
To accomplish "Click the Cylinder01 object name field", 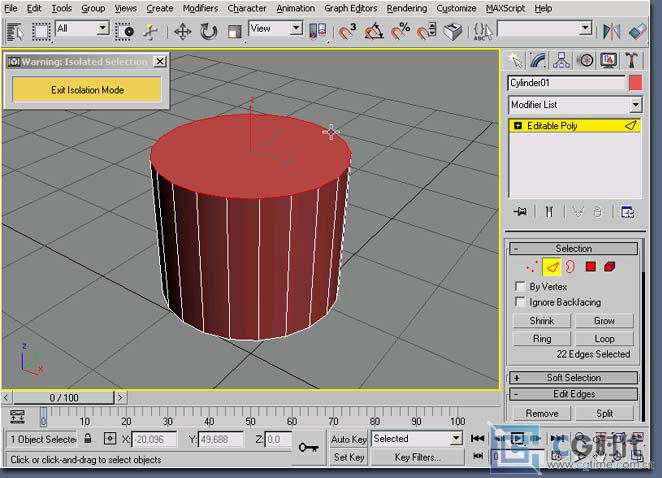I will (567, 83).
